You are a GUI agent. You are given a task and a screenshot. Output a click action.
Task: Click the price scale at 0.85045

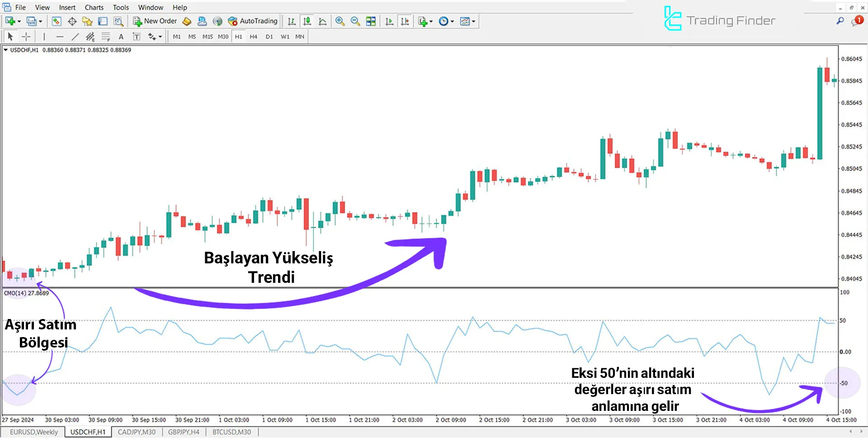[851, 169]
